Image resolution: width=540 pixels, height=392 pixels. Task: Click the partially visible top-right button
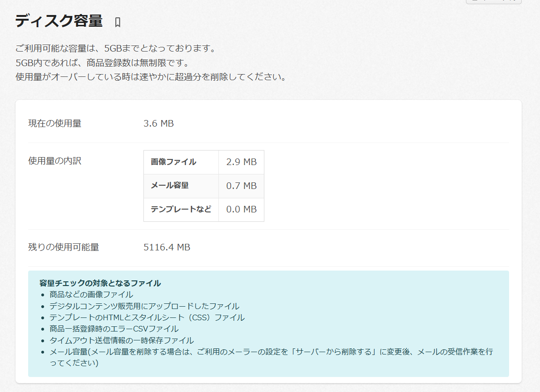(x=493, y=1)
